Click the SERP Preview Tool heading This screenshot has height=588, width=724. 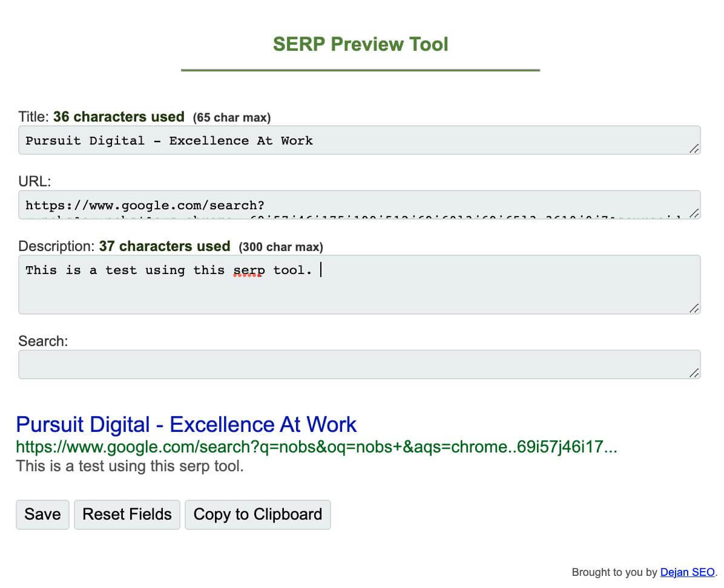click(x=361, y=44)
